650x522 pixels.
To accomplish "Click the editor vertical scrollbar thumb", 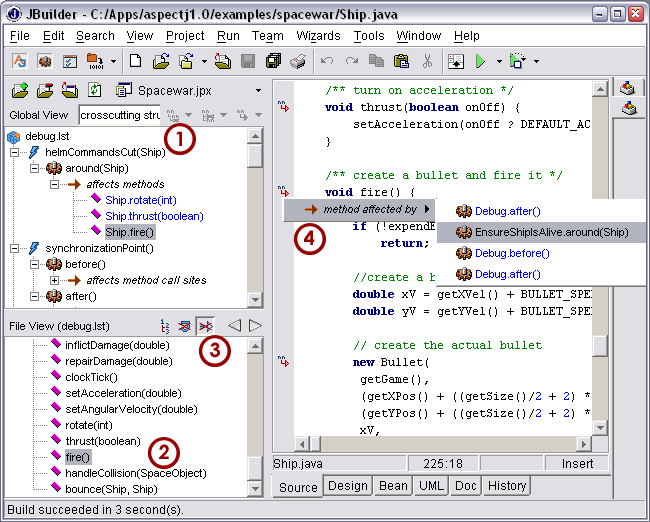I will [599, 345].
